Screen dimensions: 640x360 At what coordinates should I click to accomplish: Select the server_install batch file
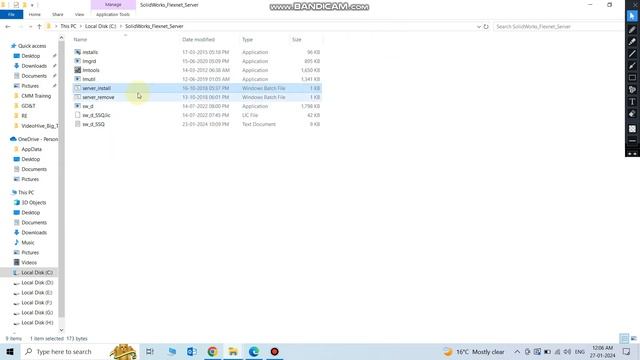pyautogui.click(x=197, y=88)
